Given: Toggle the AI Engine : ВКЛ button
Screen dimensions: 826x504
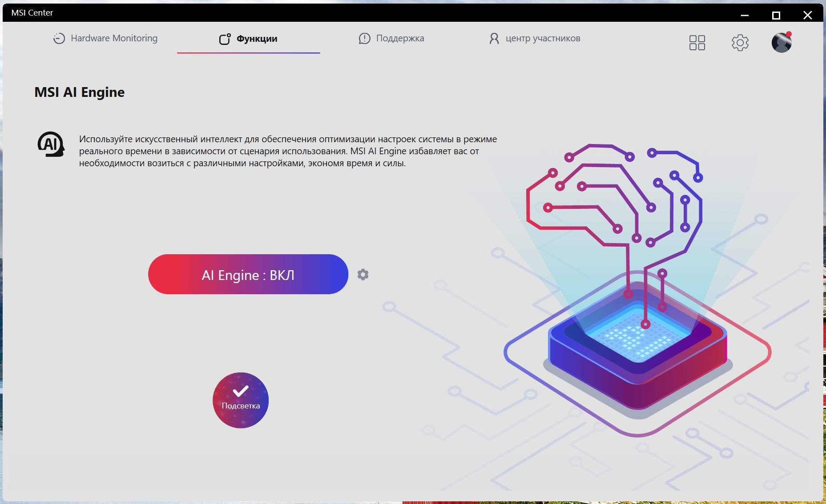Looking at the screenshot, I should click(248, 274).
